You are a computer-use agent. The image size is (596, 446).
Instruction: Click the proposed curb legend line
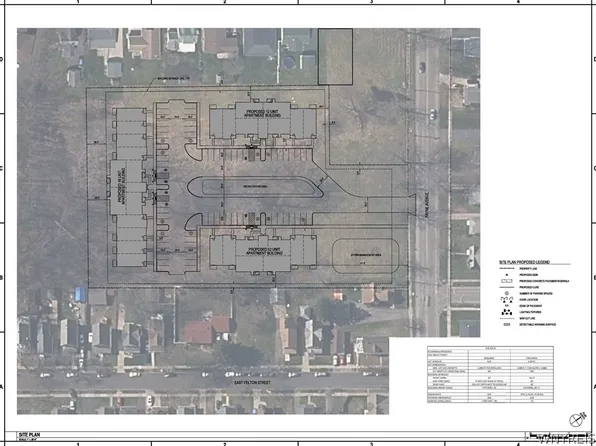click(507, 287)
